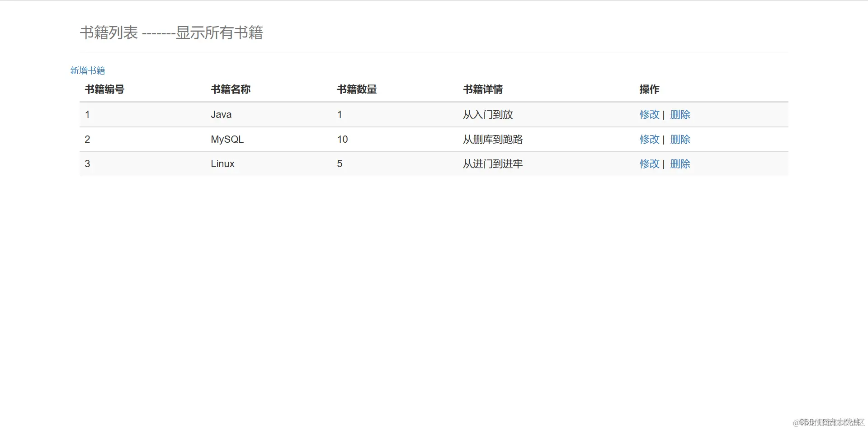Select the 从入门到放 detail cell
The width and height of the screenshot is (868, 430).
click(488, 115)
